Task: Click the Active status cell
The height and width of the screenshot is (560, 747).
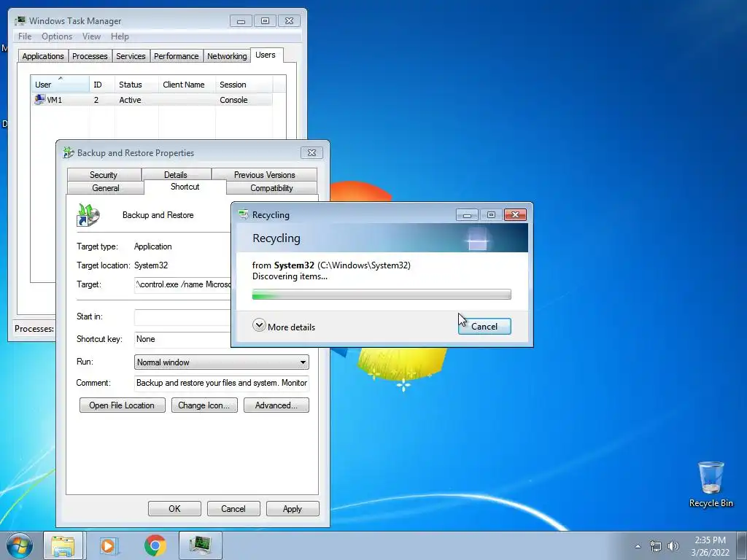Action: pyautogui.click(x=130, y=100)
